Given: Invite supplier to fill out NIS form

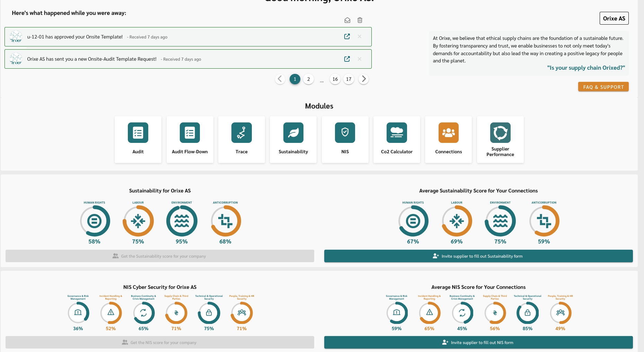Looking at the screenshot, I should pos(478,342).
